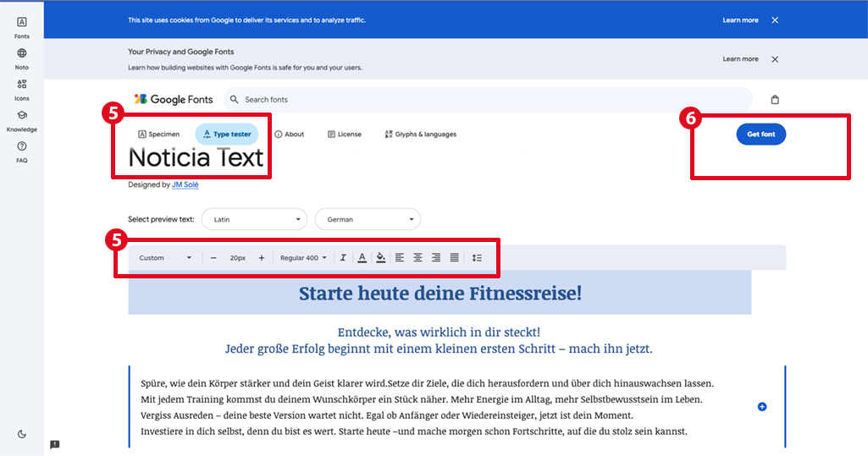The height and width of the screenshot is (456, 868).
Task: Open the German language dropdown
Action: 368,219
